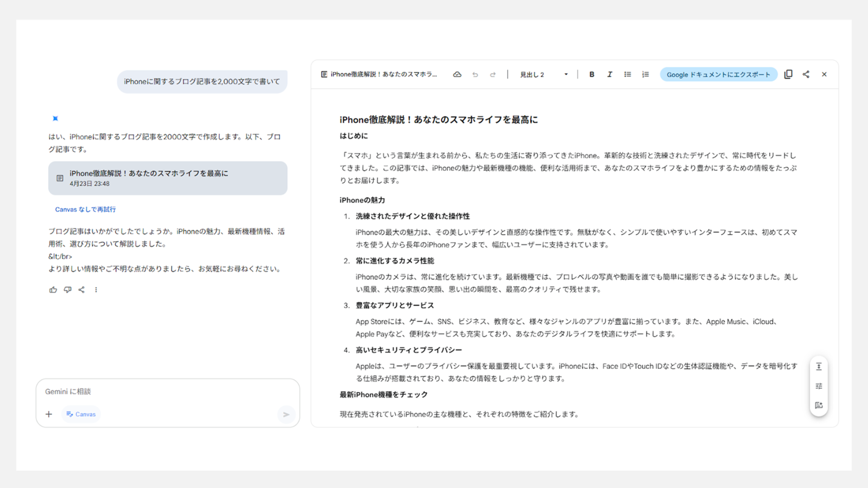Redo the canvas edit
Viewport: 868px width, 488px height.
tap(493, 74)
